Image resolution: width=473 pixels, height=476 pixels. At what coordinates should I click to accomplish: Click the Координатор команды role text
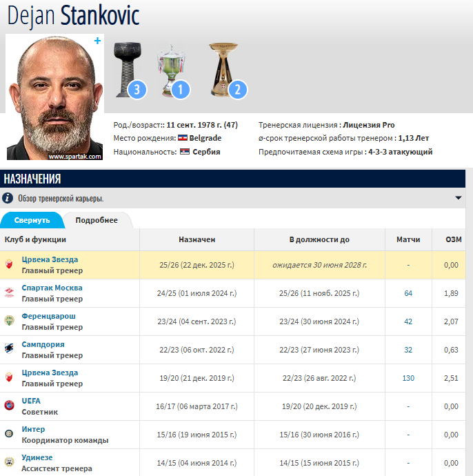coord(65,440)
